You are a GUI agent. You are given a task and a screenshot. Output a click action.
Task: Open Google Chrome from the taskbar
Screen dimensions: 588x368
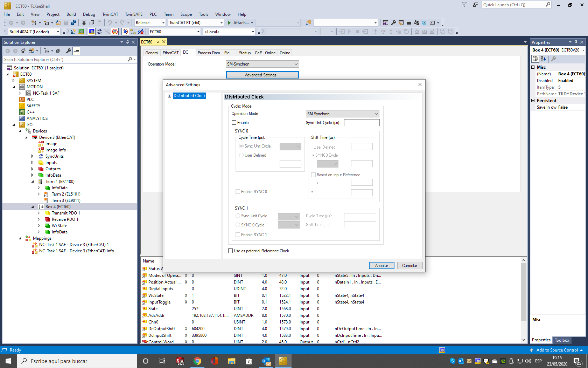coord(197,361)
